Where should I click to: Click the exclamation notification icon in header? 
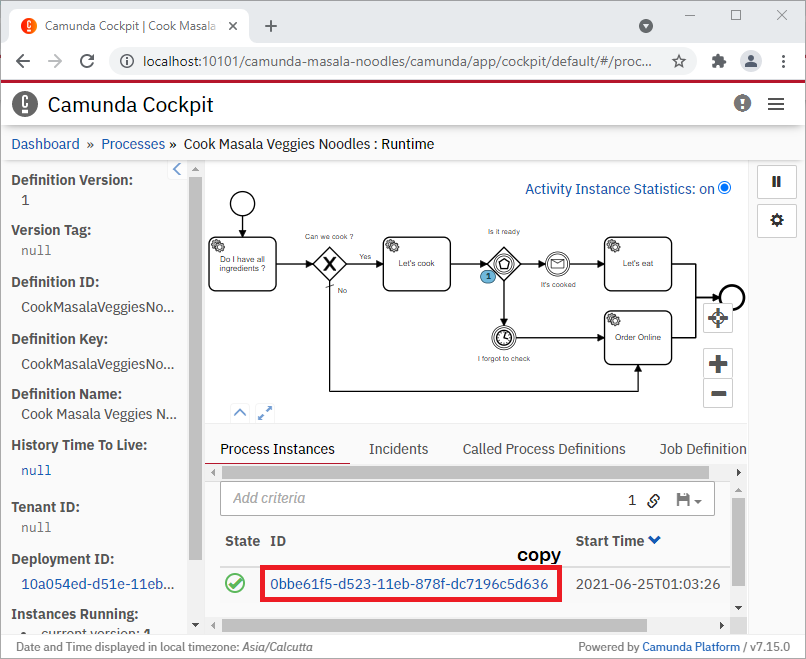coord(742,103)
